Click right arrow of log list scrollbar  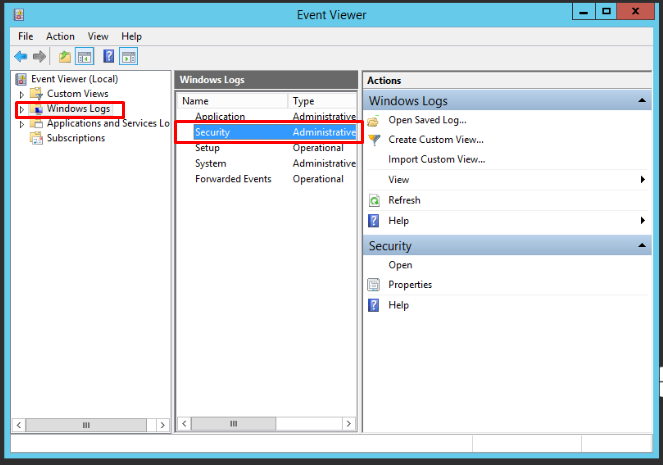[348, 424]
